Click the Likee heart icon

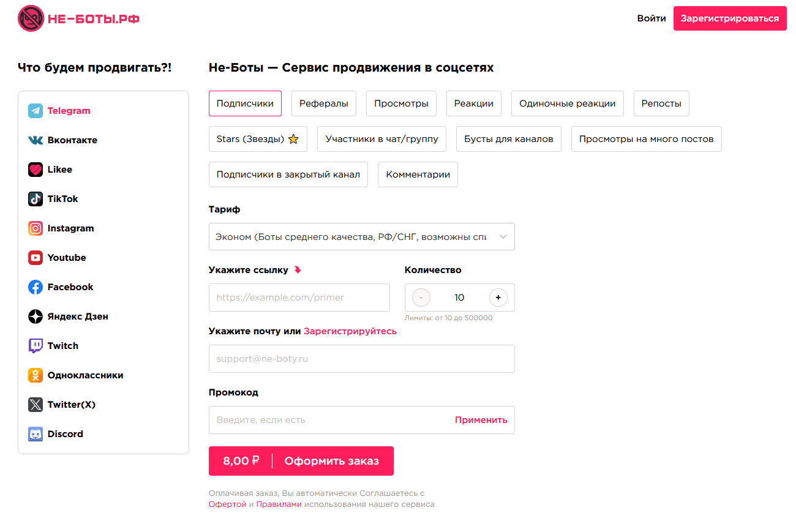pos(36,170)
